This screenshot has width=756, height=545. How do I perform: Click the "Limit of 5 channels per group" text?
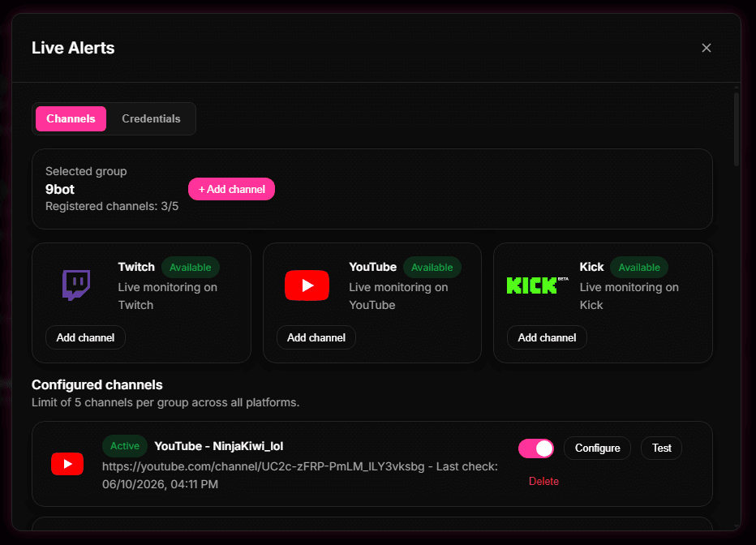coord(165,402)
